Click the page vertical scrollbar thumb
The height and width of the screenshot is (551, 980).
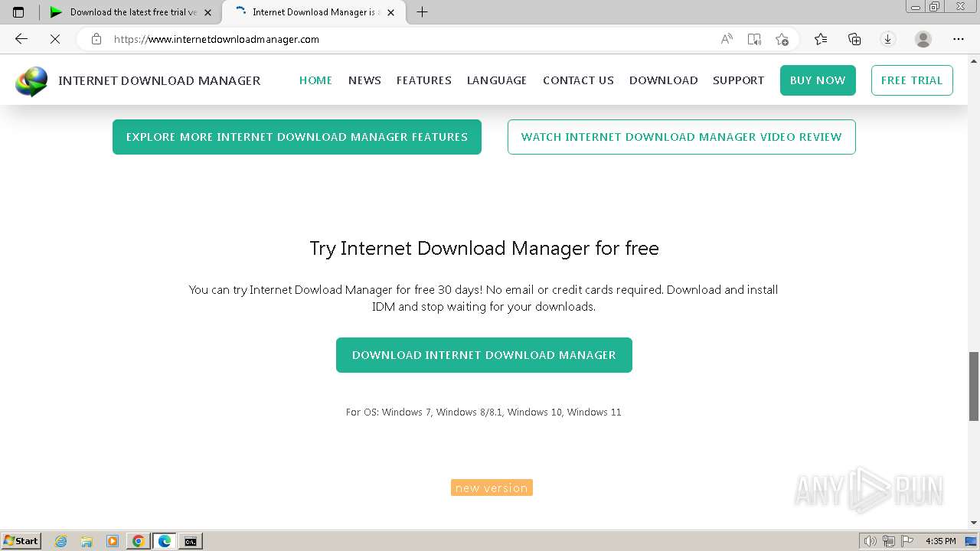coord(974,386)
